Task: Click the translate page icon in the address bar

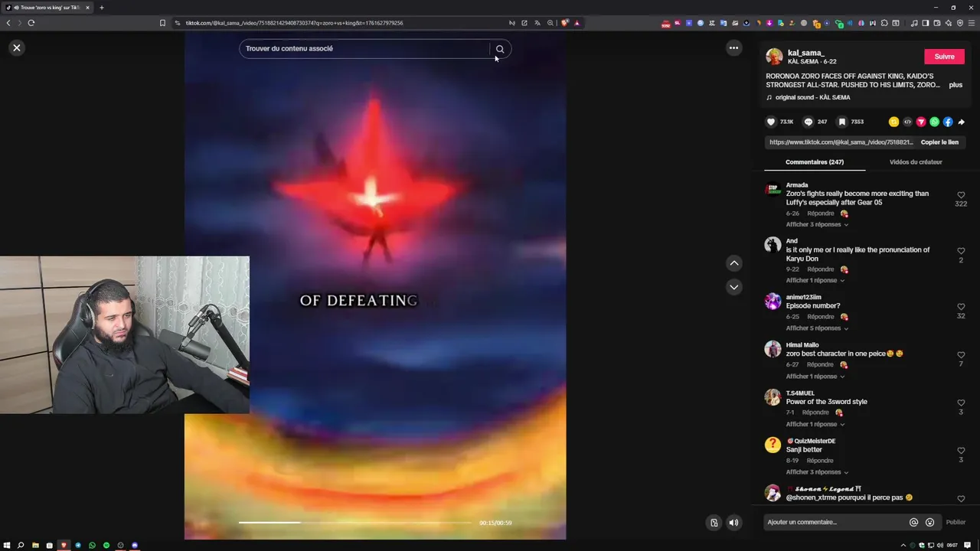Action: coord(537,23)
